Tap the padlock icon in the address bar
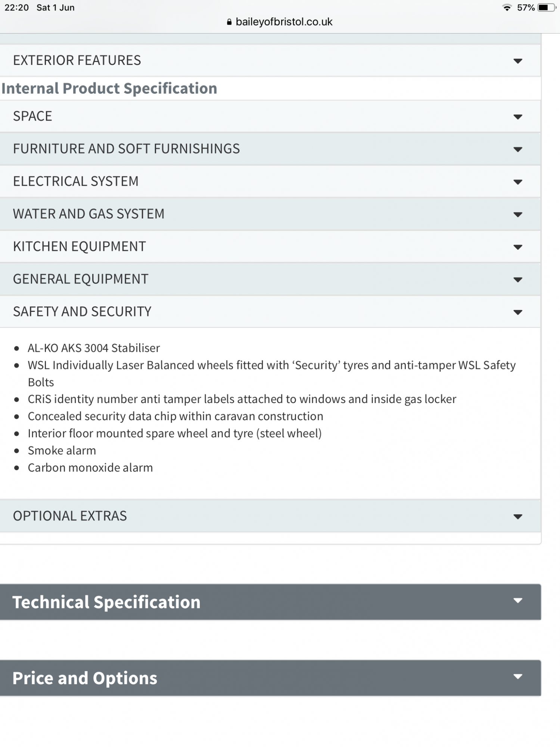The width and height of the screenshot is (560, 747). click(229, 22)
